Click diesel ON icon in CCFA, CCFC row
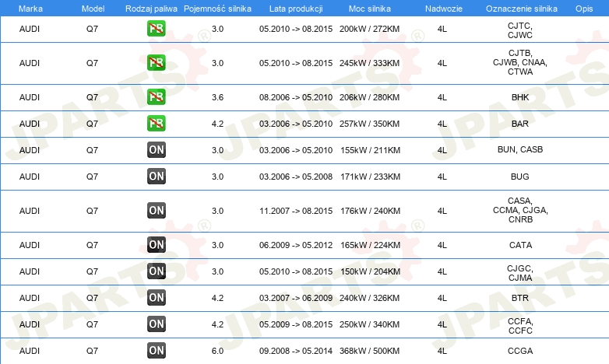This screenshot has width=609, height=364. 156,324
